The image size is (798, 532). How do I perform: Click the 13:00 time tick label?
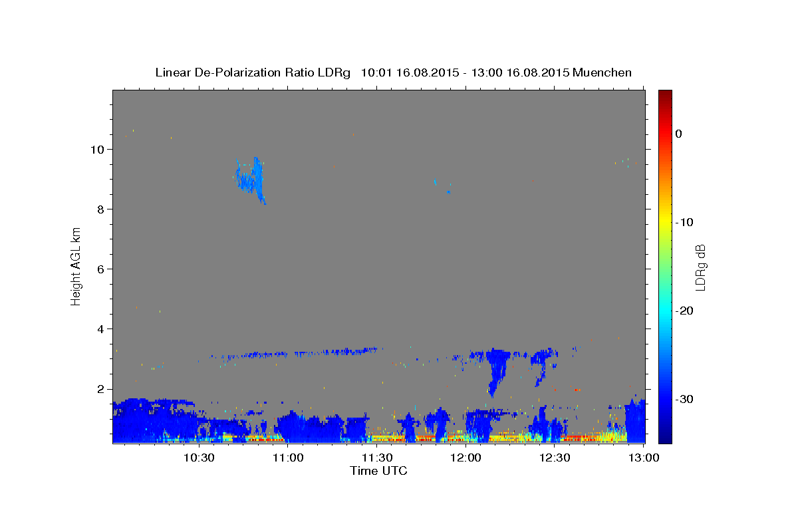[x=644, y=458]
